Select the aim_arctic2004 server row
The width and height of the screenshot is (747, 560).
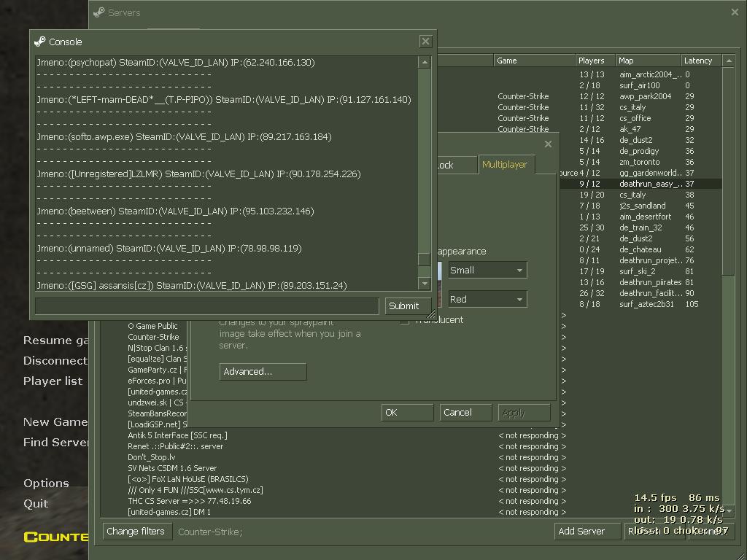tap(578, 74)
